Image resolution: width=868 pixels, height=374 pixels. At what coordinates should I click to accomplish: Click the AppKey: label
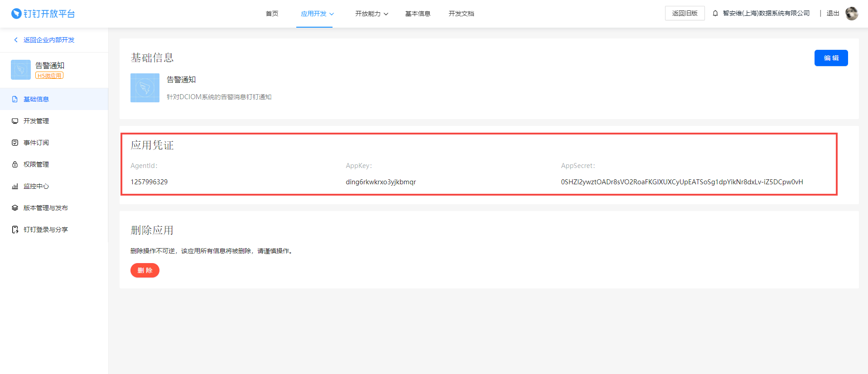(x=359, y=166)
